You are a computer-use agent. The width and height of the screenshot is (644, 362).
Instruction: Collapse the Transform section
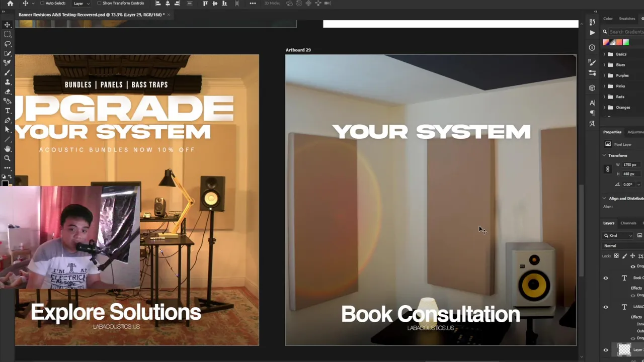tap(605, 155)
